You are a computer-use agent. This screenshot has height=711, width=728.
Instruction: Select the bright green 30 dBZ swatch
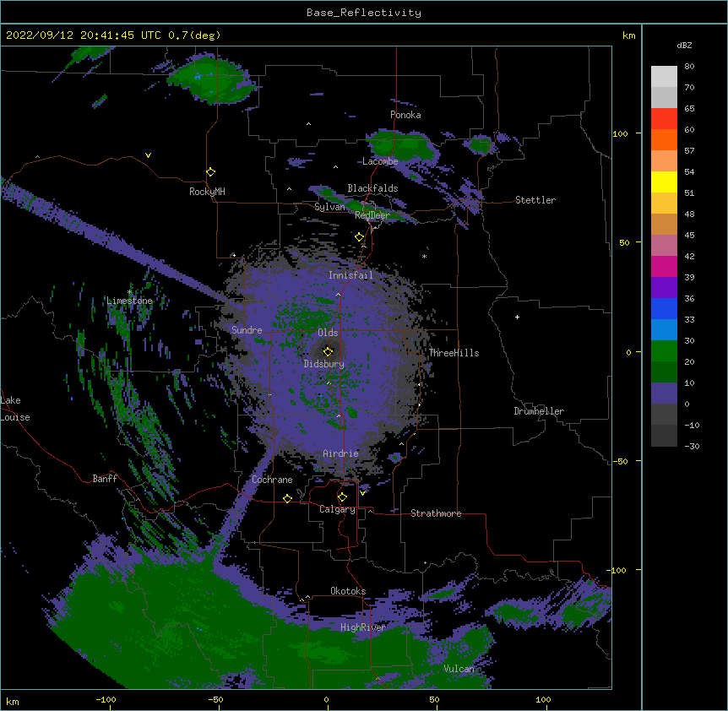point(664,351)
